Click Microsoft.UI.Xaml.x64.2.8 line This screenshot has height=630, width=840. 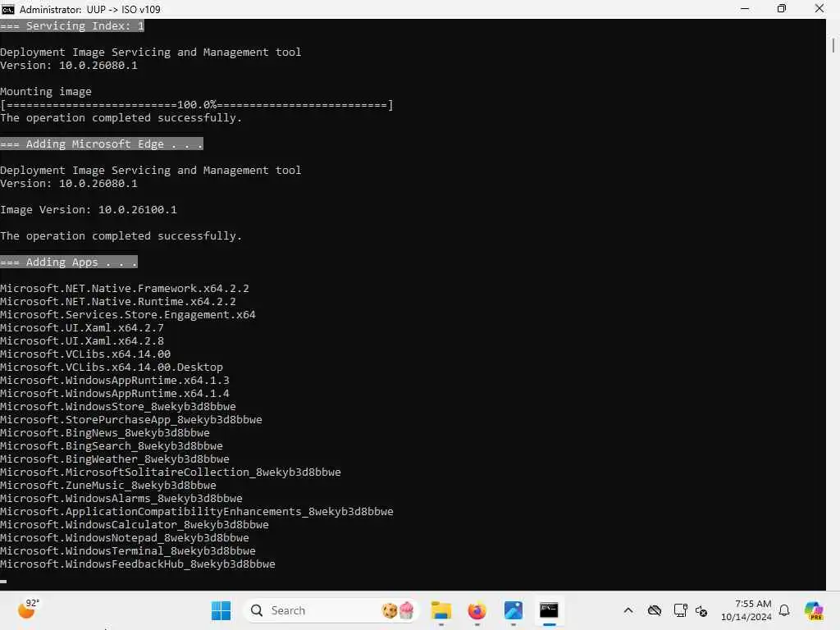(x=82, y=340)
